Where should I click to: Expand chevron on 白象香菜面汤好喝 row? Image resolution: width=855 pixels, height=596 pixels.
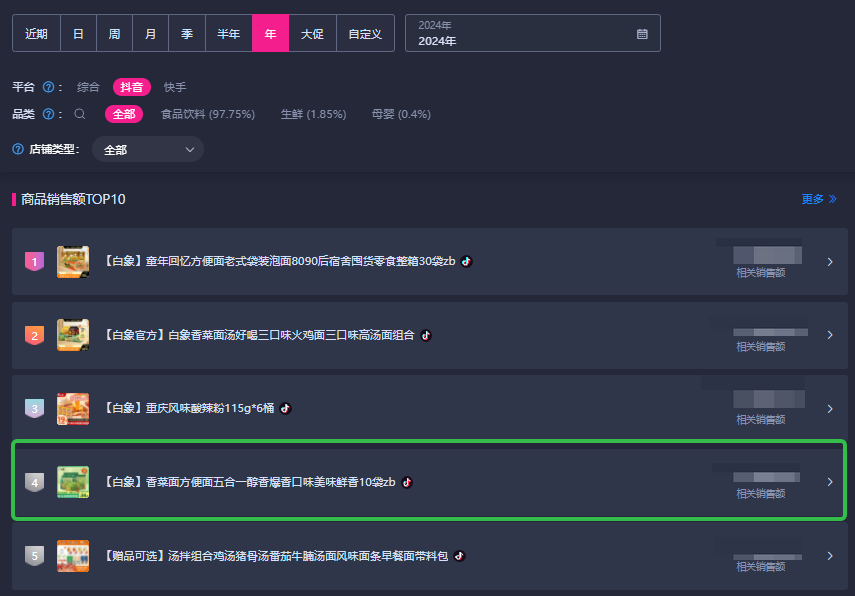point(830,335)
